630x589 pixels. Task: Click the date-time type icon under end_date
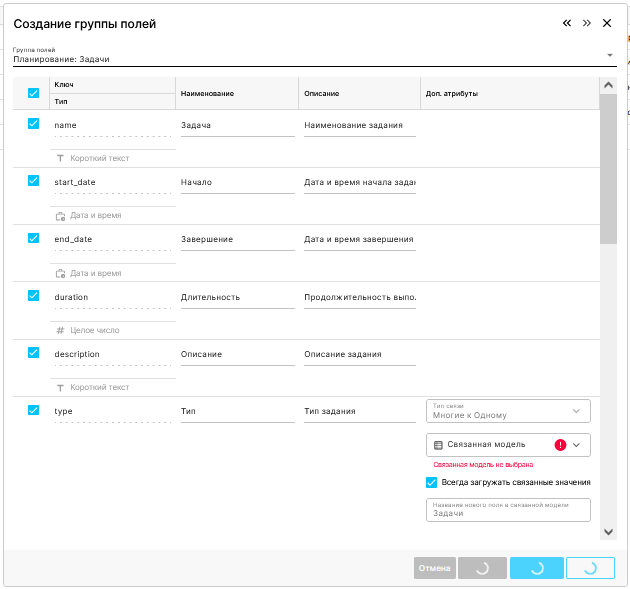click(60, 273)
